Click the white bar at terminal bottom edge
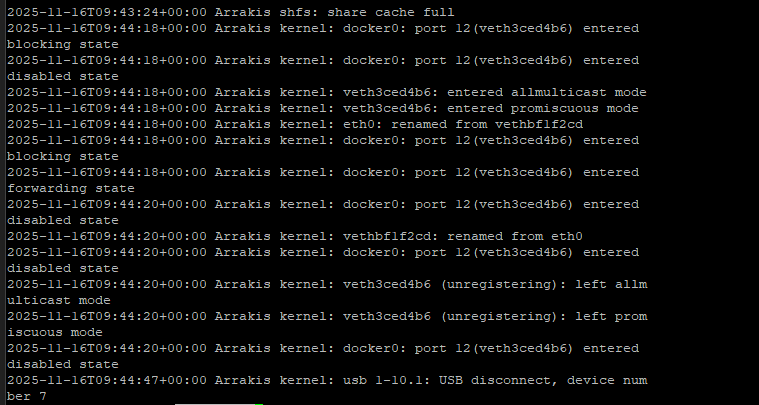This screenshot has width=759, height=405. pos(215,404)
